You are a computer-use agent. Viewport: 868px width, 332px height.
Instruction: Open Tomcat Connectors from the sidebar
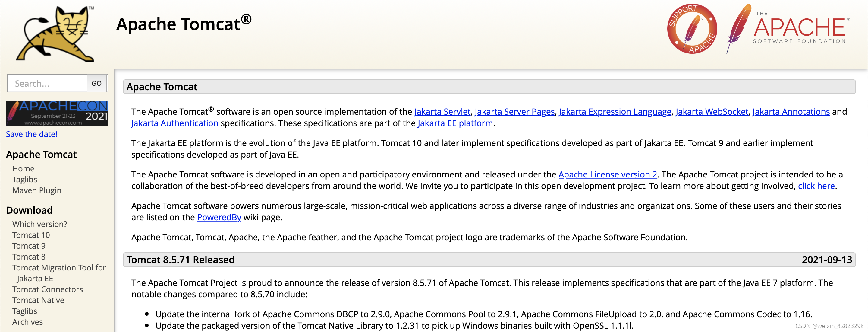48,289
